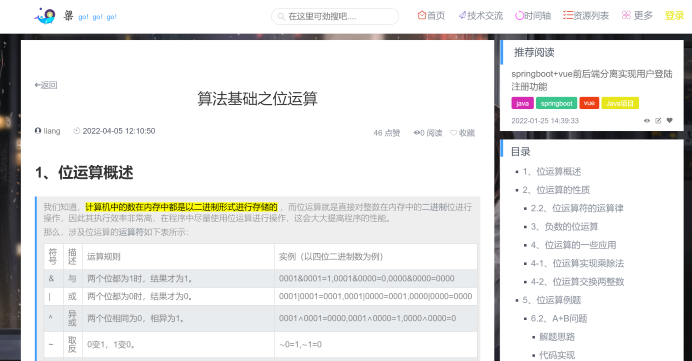692x361 pixels.
Task: Click the highlighted yellow sentence
Action: coord(181,207)
